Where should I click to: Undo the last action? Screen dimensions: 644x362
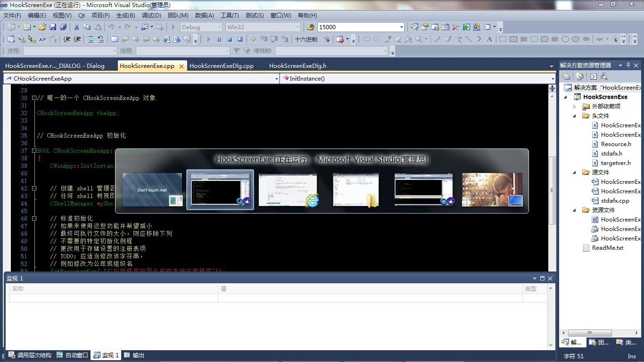tap(111, 27)
